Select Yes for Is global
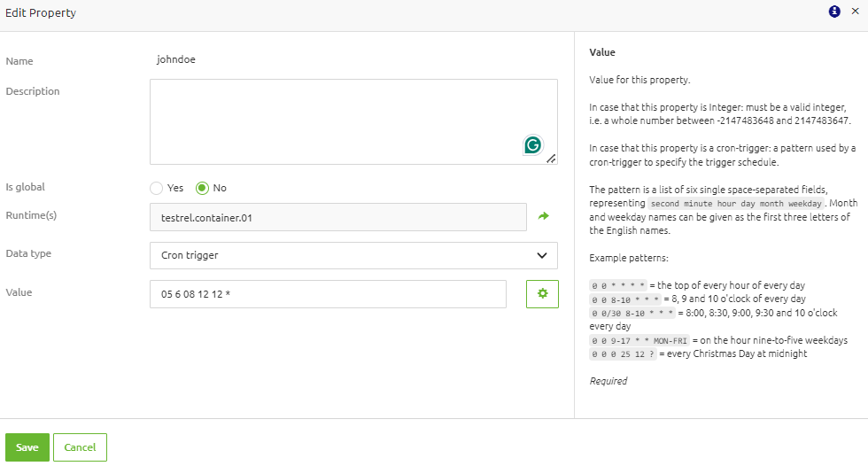This screenshot has width=868, height=466. tap(157, 188)
